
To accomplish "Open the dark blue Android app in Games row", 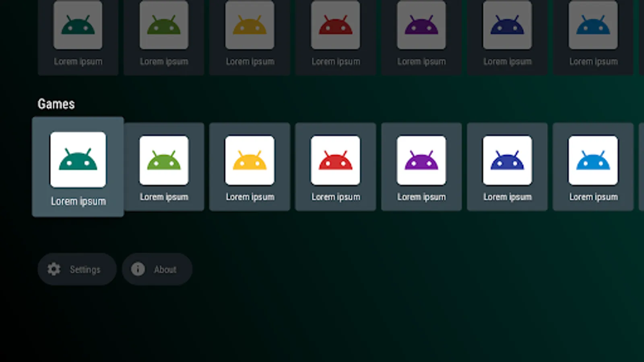I will pos(507,167).
